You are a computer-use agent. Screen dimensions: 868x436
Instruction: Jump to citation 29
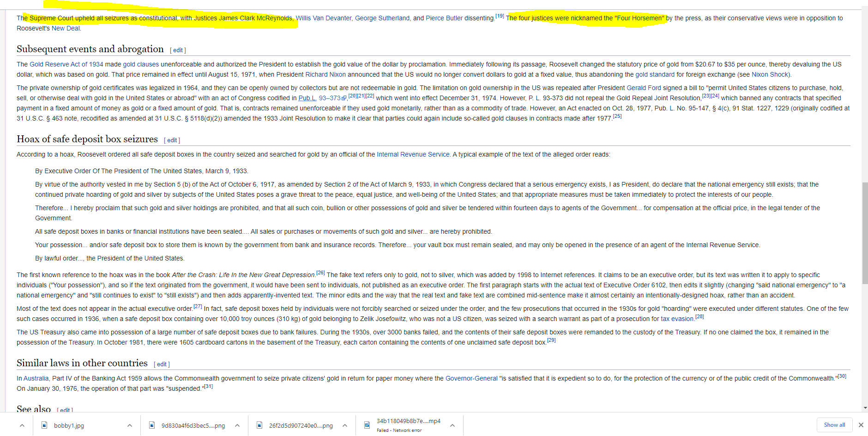[551, 340]
